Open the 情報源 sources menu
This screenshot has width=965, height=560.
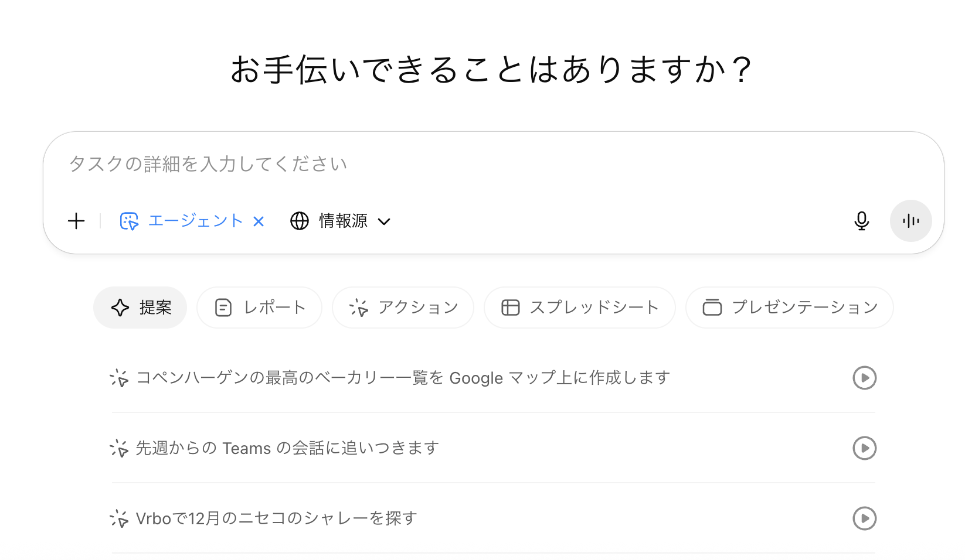(x=343, y=221)
